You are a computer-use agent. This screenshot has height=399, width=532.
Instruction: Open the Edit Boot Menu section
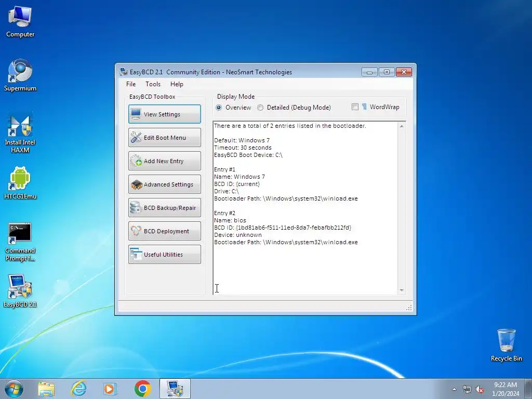point(165,137)
